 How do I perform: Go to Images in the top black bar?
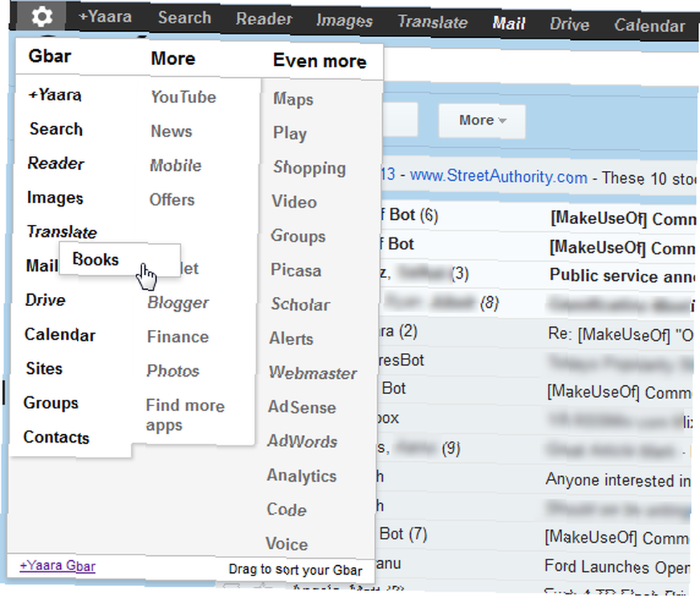point(344,20)
